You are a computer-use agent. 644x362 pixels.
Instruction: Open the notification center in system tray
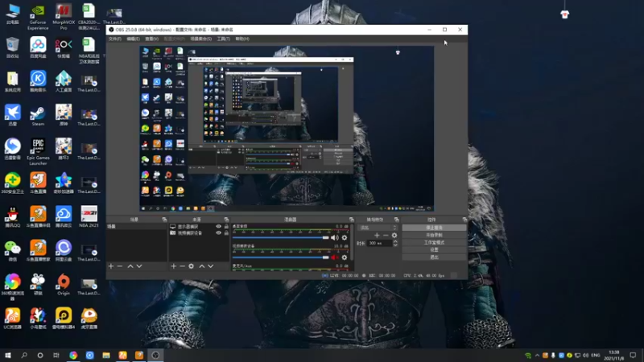[633, 355]
